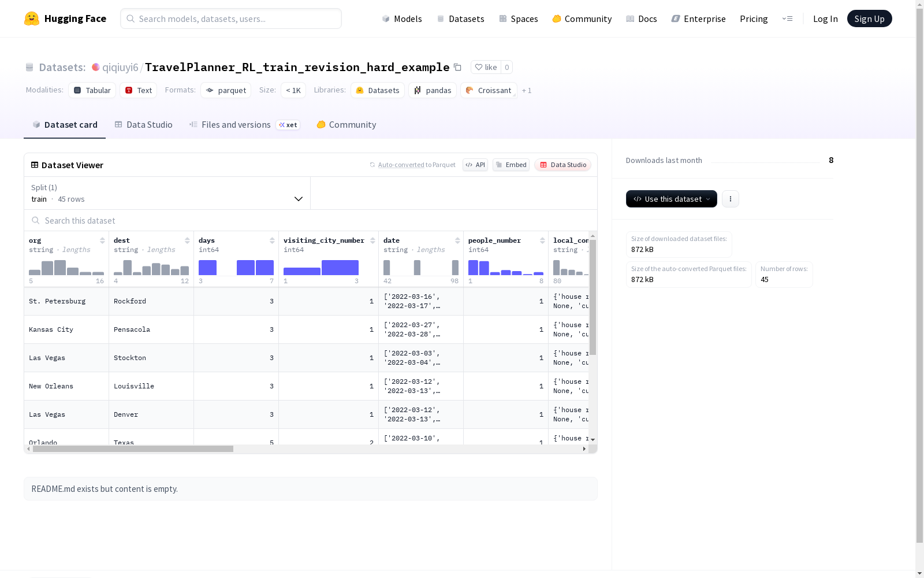Screen dimensions: 924x578
Task: Click the visiting_city_number histogram
Action: tap(321, 268)
